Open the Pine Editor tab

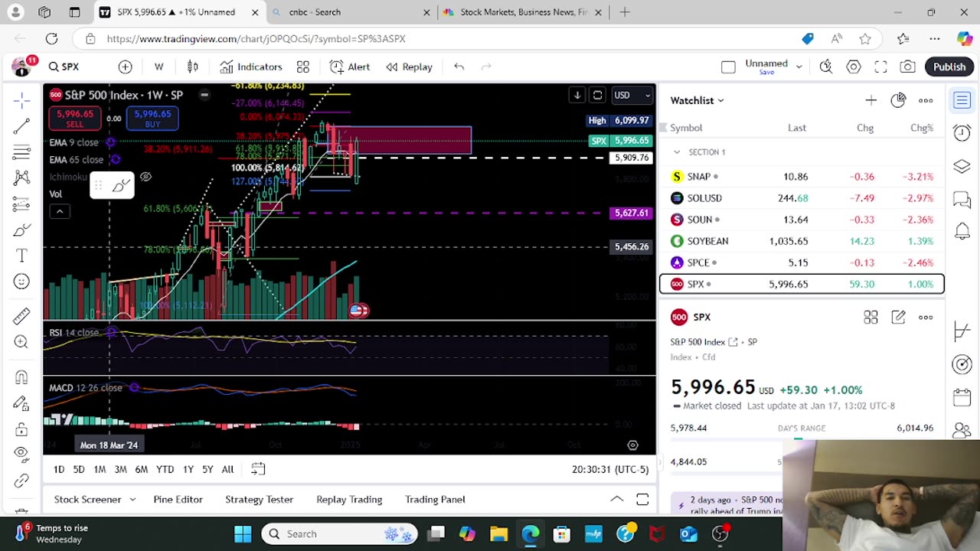(x=178, y=499)
